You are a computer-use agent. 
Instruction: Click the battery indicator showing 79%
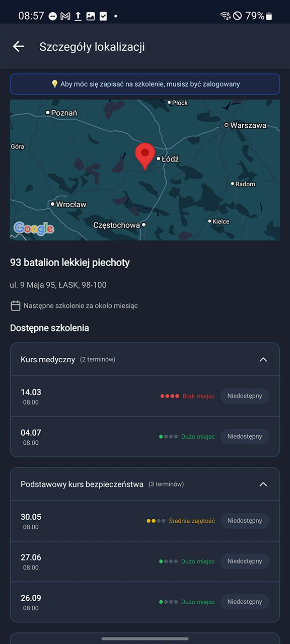click(x=260, y=16)
